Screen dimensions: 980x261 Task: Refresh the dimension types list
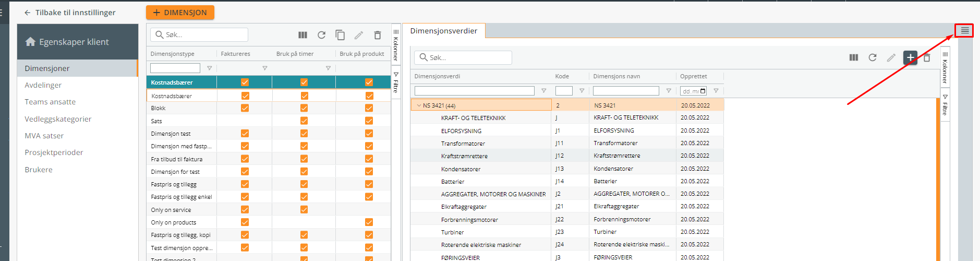pos(321,35)
